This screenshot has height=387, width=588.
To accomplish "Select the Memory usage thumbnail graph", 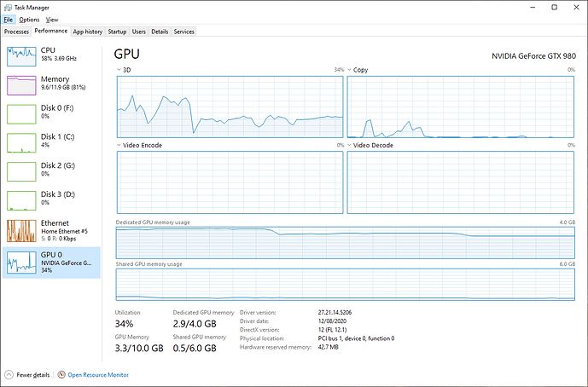I will 21,85.
